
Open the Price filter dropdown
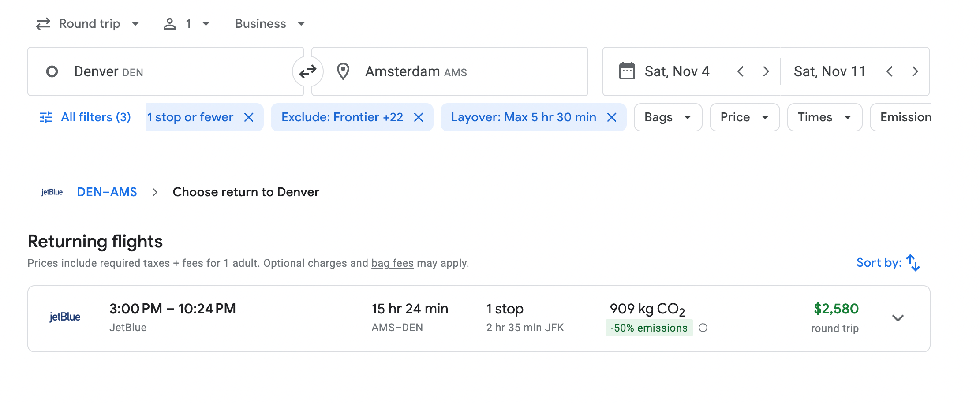click(744, 117)
